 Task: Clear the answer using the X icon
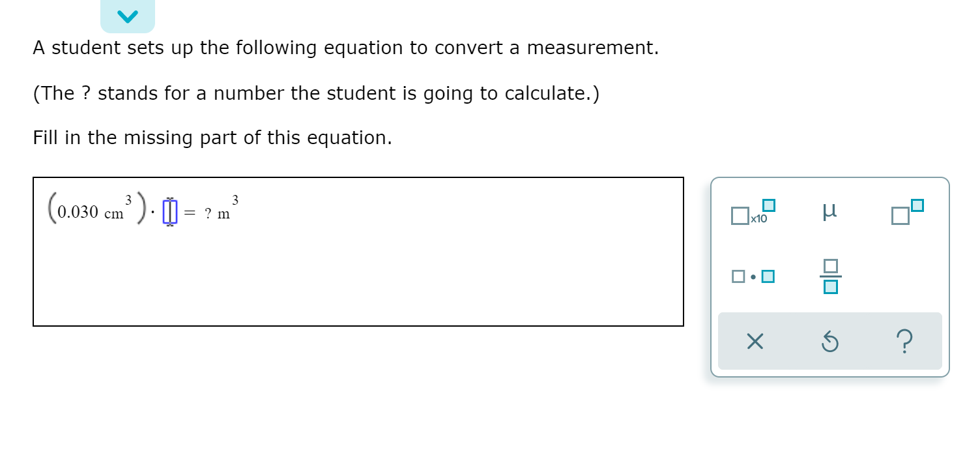pos(754,341)
